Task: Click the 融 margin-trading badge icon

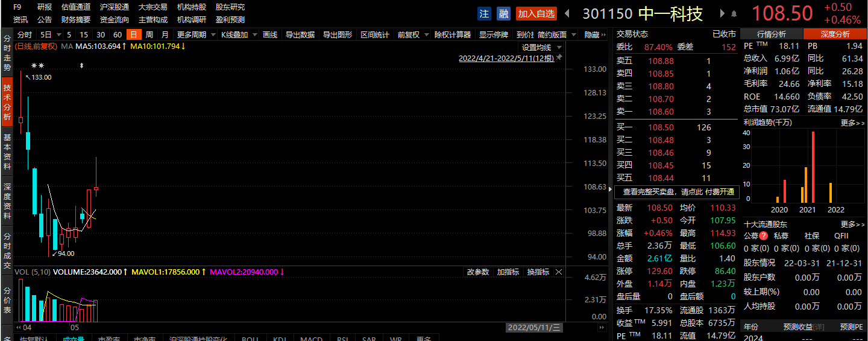Action: click(x=503, y=13)
